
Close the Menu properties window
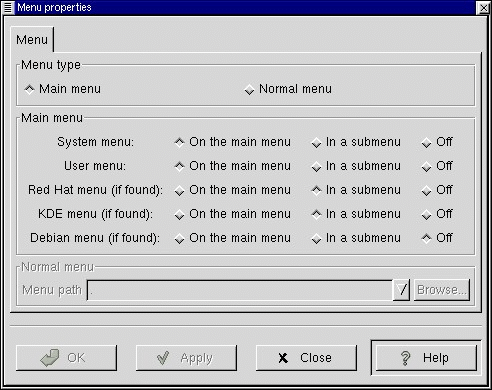point(484,7)
